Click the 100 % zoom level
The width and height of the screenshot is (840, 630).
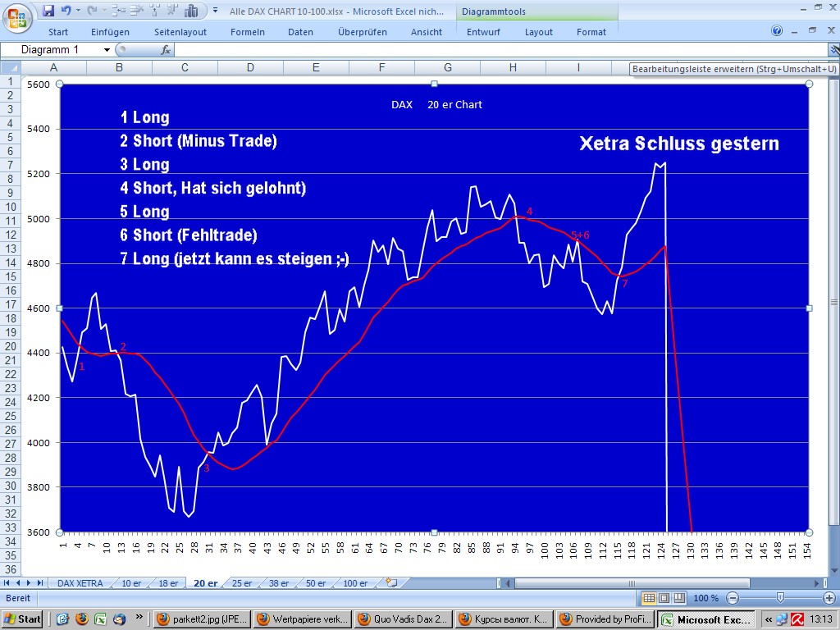[x=706, y=598]
